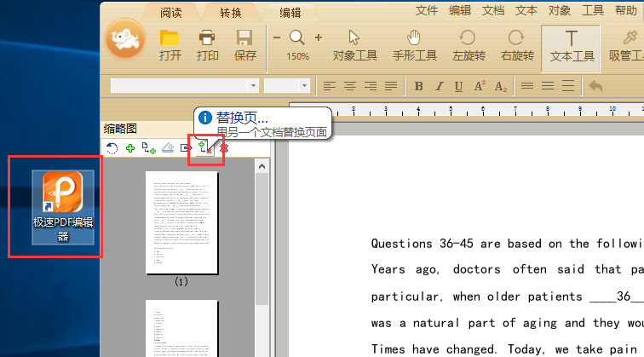Rotate page right with 右旋转
This screenshot has width=644, height=357.
click(x=517, y=46)
